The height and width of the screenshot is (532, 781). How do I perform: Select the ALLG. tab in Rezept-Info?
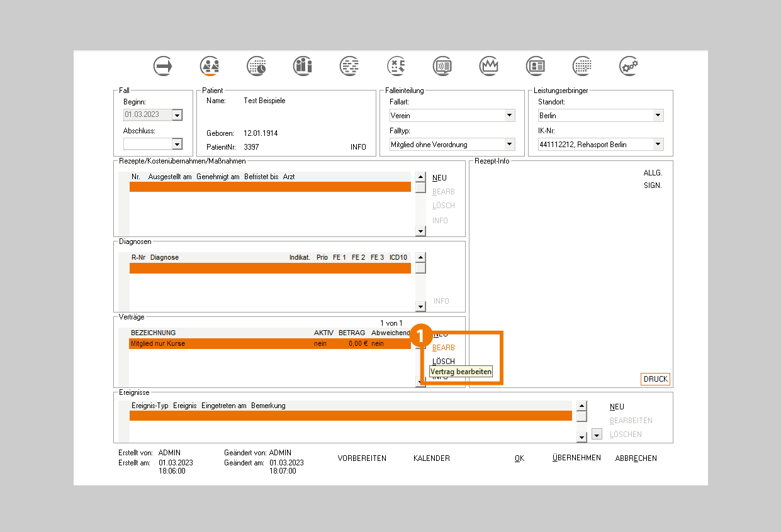pyautogui.click(x=653, y=173)
